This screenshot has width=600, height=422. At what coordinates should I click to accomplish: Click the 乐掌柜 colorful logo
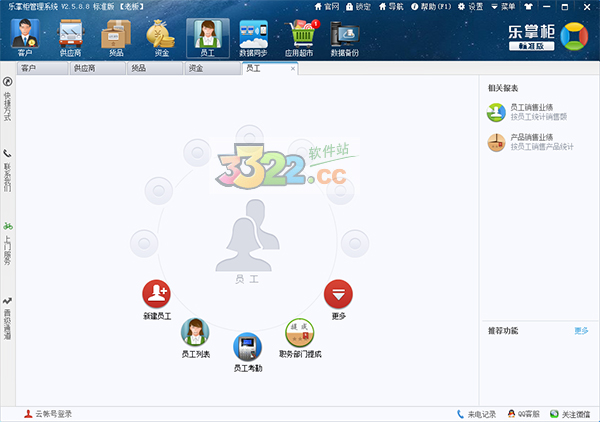(x=574, y=36)
